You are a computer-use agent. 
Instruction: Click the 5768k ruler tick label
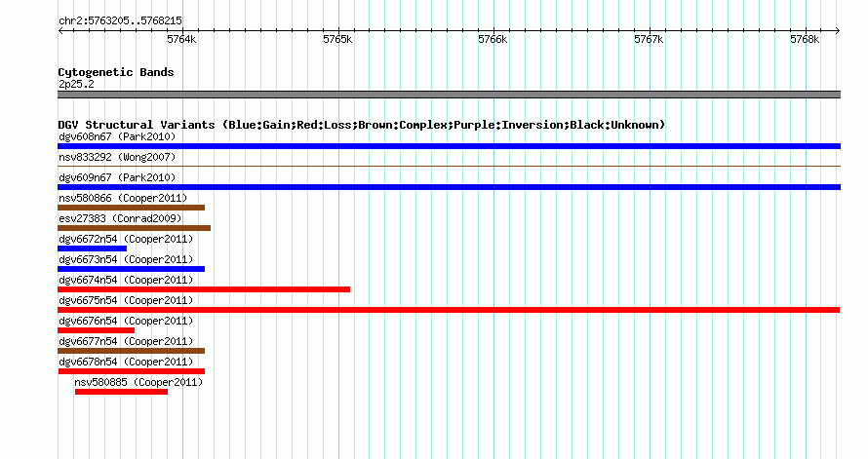coord(805,39)
